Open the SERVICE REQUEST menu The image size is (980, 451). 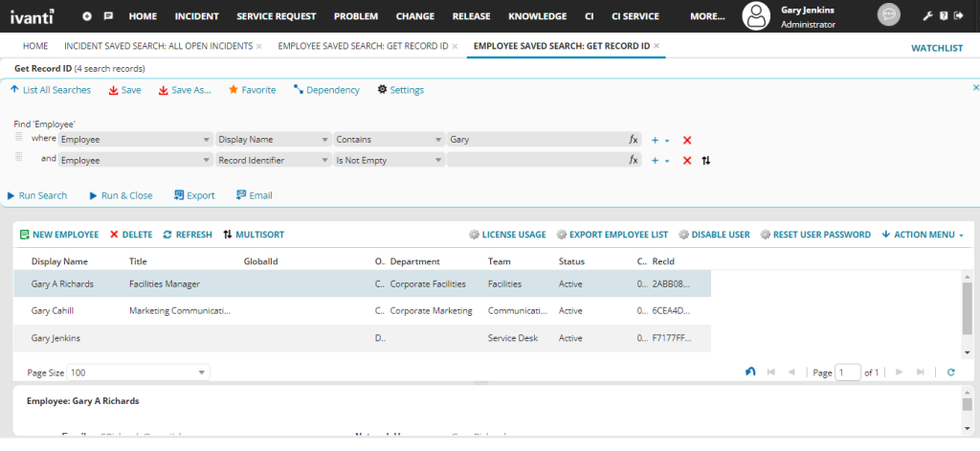point(277,16)
